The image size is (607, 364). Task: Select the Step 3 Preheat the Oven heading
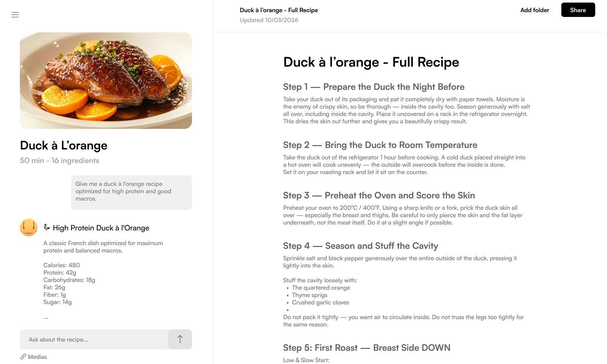click(x=379, y=195)
